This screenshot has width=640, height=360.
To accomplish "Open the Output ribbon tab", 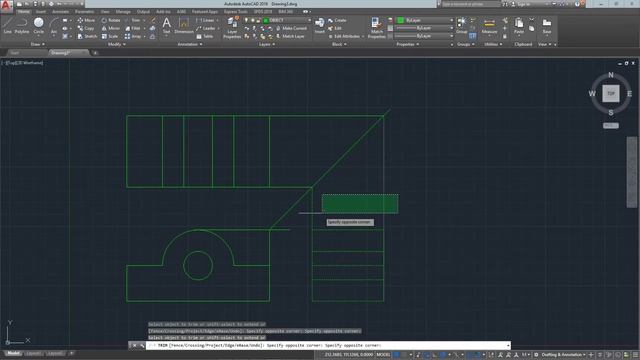I will coord(143,12).
